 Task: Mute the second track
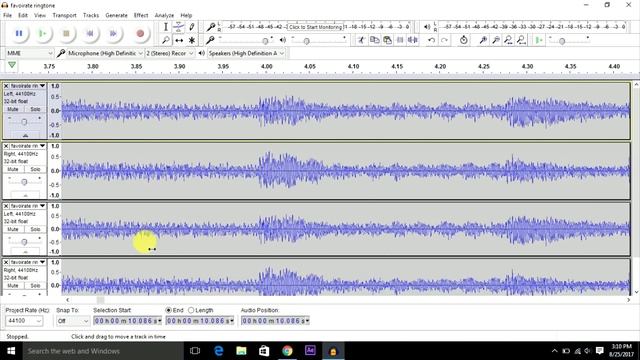[x=13, y=169]
